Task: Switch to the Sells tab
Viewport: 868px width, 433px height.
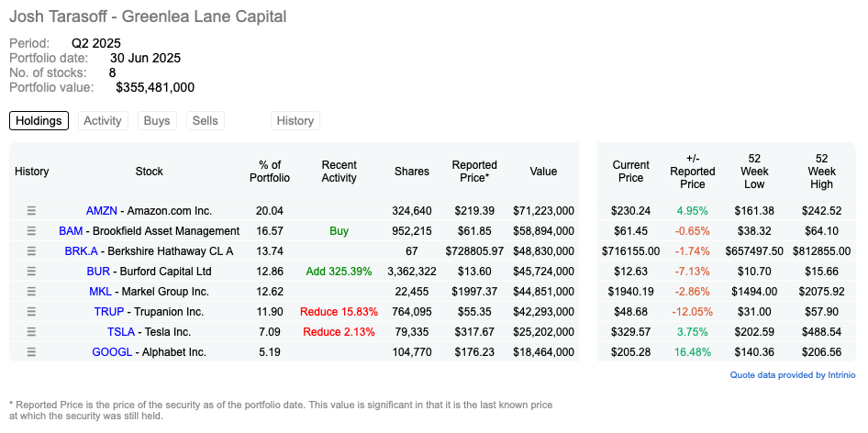Action: 206,121
